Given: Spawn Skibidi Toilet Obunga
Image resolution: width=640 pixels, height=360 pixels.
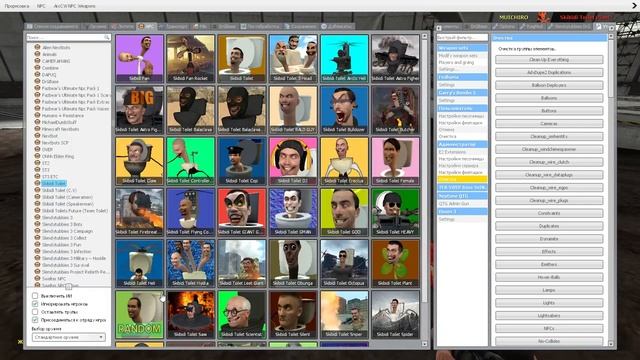Looking at the screenshot, I should [293, 263].
